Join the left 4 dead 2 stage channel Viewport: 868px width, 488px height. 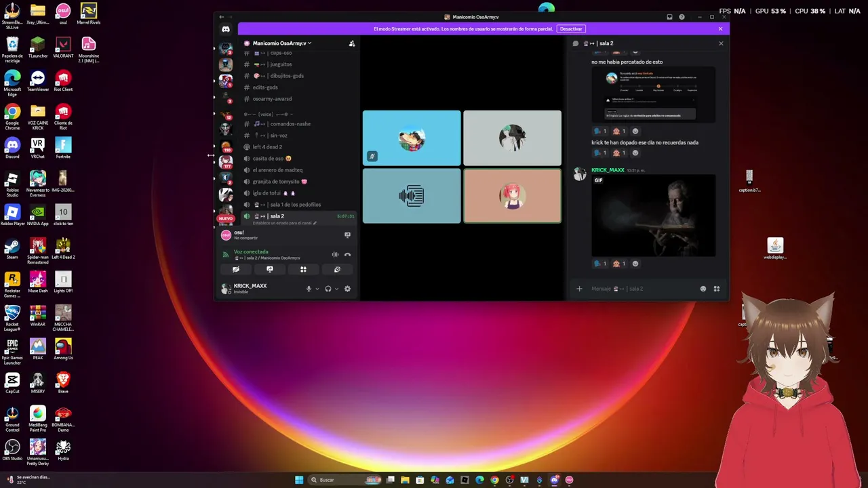click(298, 147)
